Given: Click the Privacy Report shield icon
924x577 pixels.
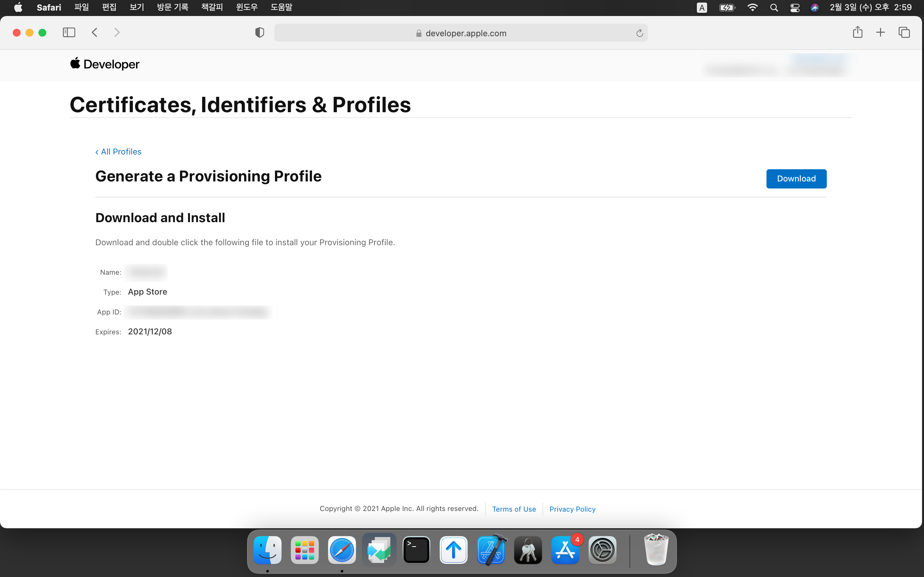Looking at the screenshot, I should [x=260, y=33].
